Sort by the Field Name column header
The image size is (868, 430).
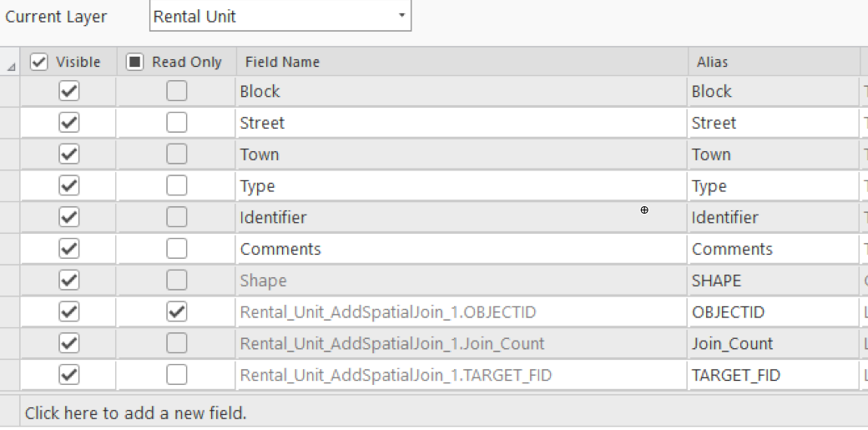282,62
